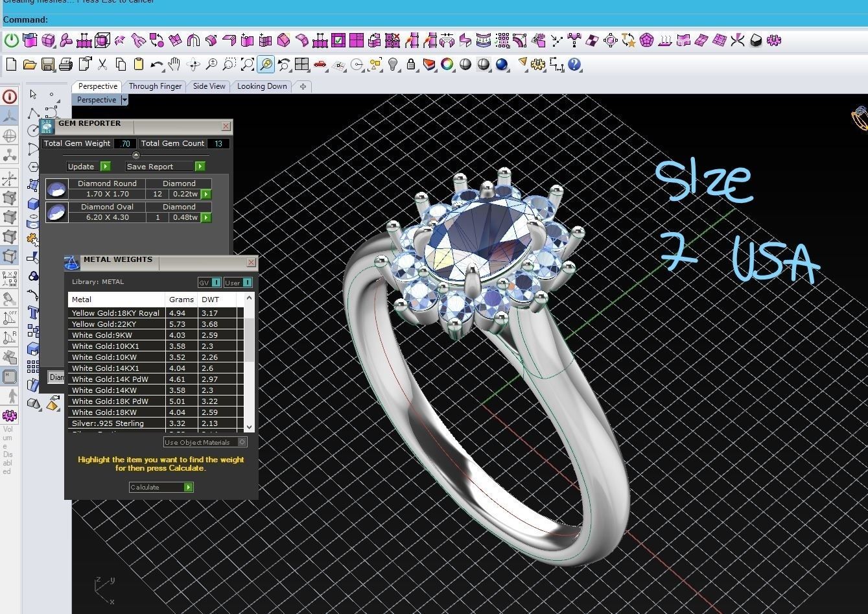Viewport: 868px width, 614px height.
Task: Select the White Gold:18K PdW row
Action: click(156, 401)
